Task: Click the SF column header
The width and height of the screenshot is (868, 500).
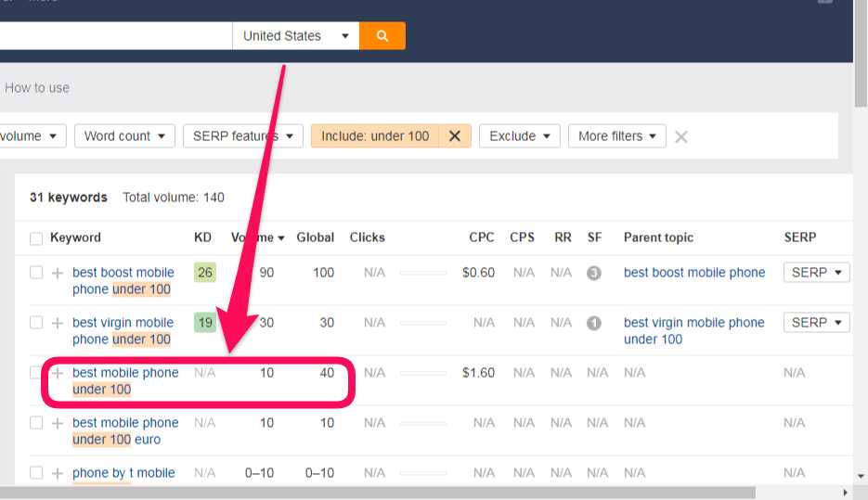Action: [x=594, y=237]
